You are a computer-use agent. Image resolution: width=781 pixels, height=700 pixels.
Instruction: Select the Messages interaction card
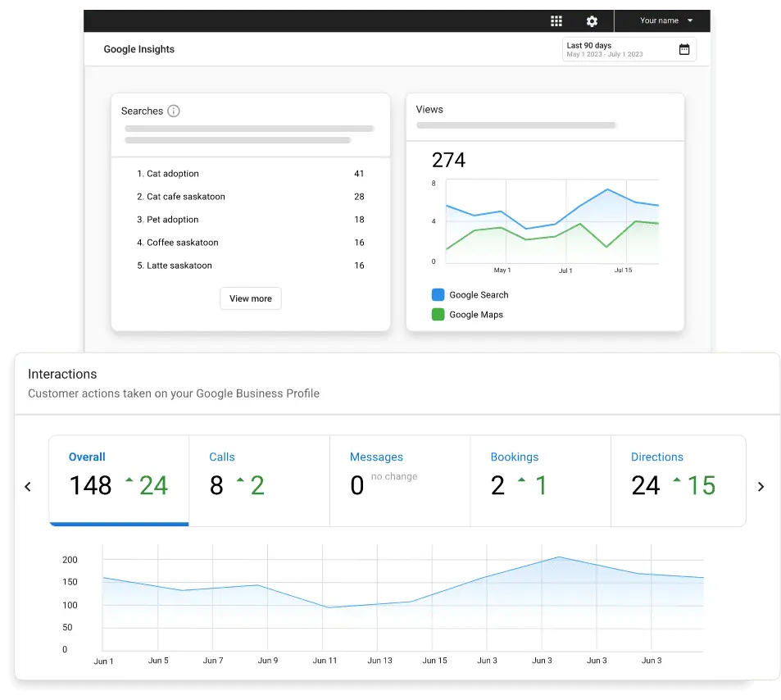399,480
